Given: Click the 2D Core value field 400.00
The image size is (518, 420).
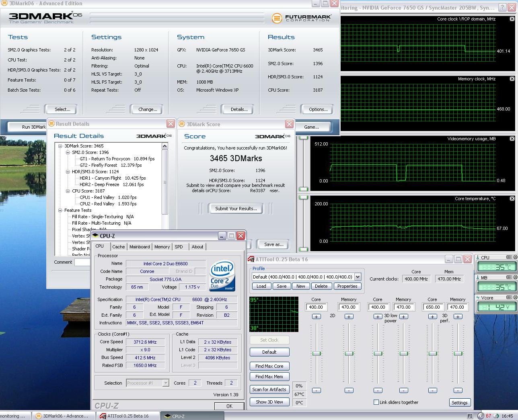Looking at the screenshot, I should (x=316, y=307).
